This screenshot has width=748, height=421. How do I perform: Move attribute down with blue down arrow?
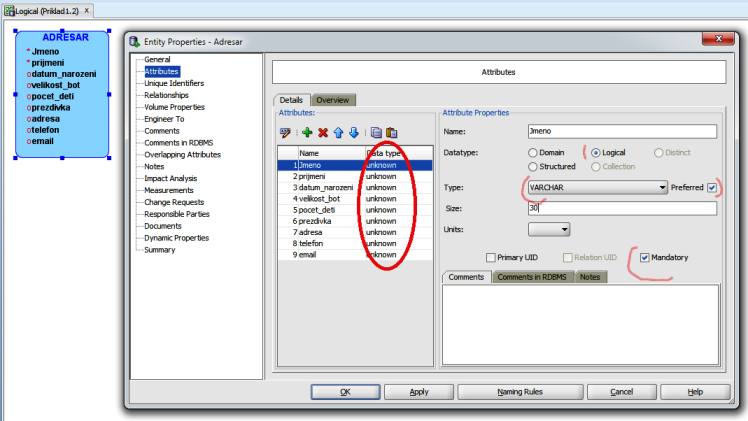click(353, 132)
